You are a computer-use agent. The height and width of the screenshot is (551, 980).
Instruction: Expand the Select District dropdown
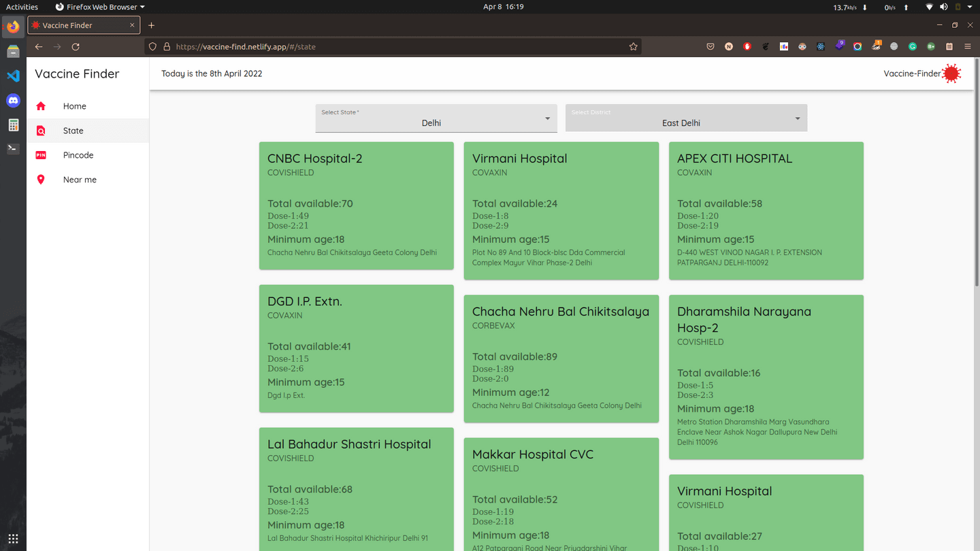pos(686,118)
